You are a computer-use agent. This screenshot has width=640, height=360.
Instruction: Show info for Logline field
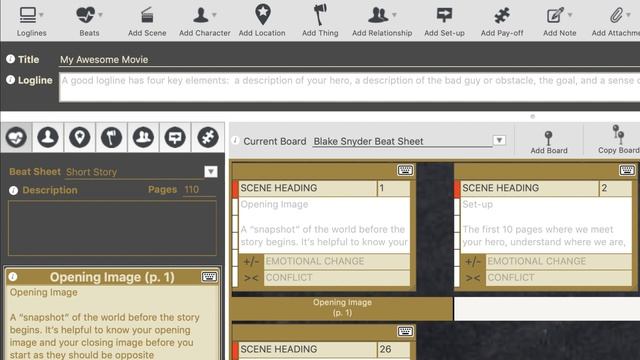coord(10,80)
